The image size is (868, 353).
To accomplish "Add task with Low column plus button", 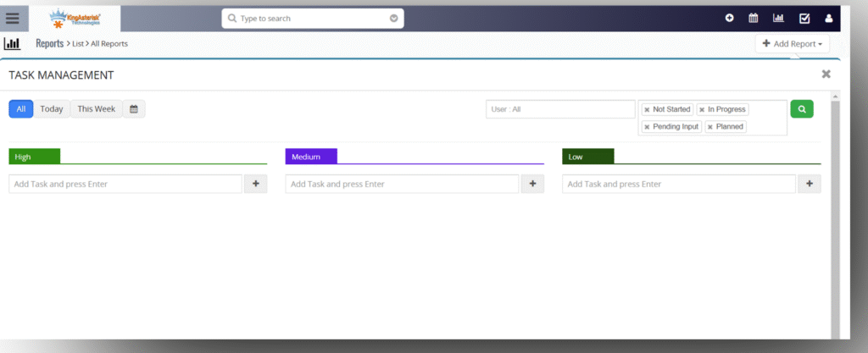I will (x=810, y=184).
